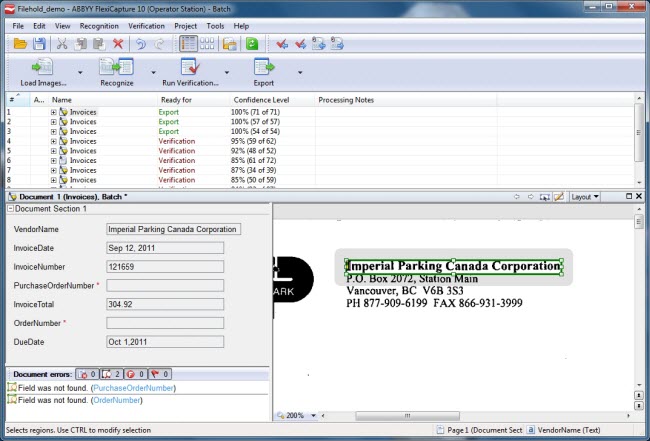Click the green Refresh icon
Image resolution: width=650 pixels, height=441 pixels.
coord(252,44)
